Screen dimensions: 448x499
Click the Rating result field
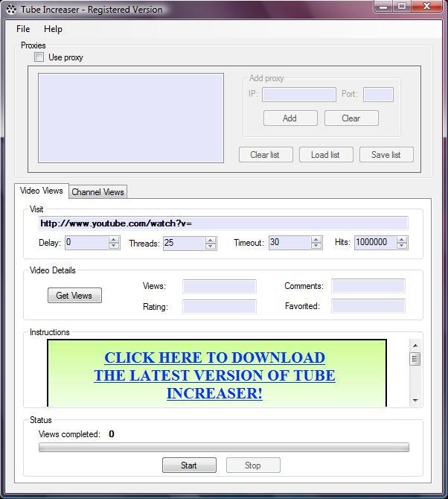pos(220,307)
